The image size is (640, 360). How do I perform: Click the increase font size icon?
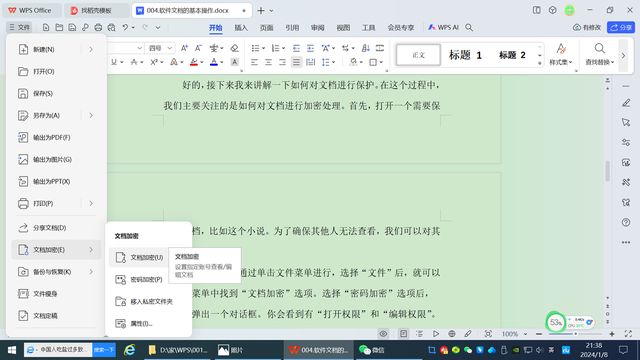[x=184, y=48]
